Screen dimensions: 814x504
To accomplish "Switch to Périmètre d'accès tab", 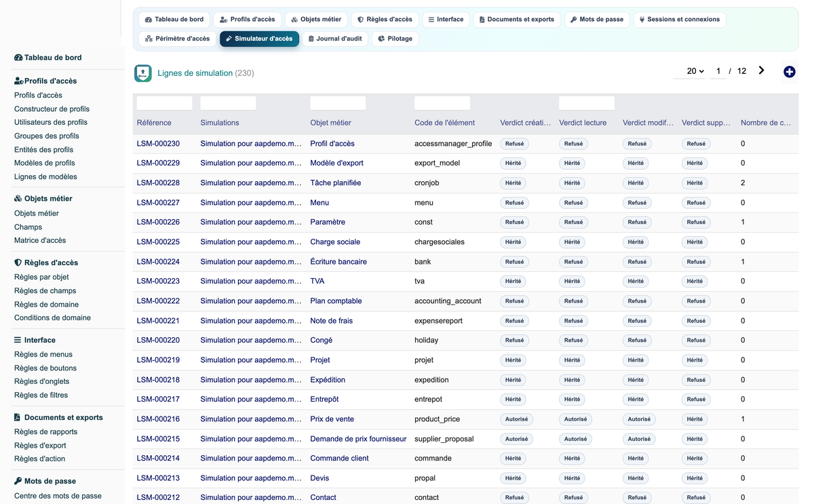I will pos(178,39).
